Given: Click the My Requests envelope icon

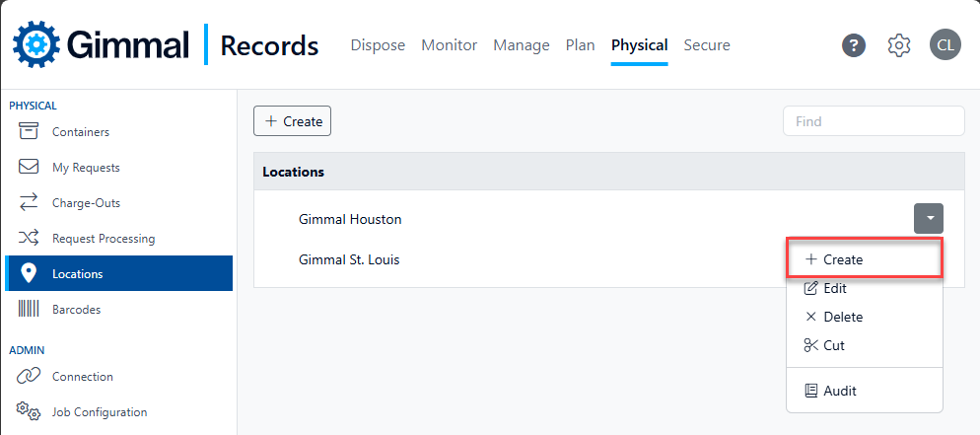Looking at the screenshot, I should pos(29,168).
